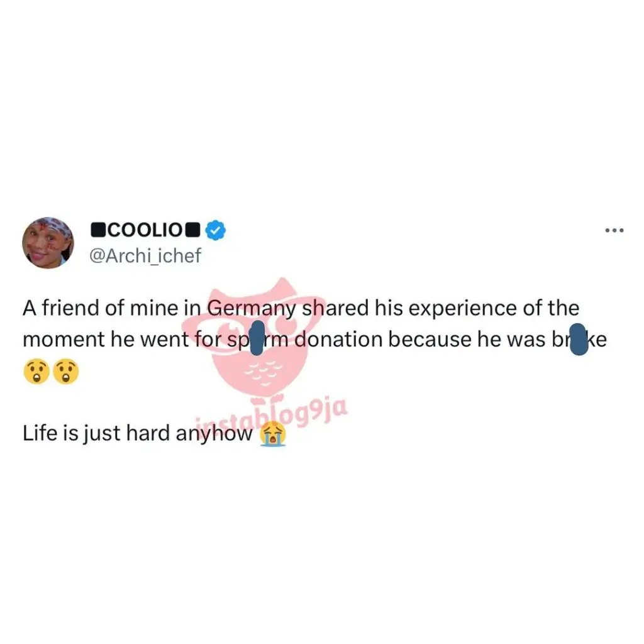Click the first astonished face emoji
Screen dimensions: 644x644
pyautogui.click(x=36, y=371)
